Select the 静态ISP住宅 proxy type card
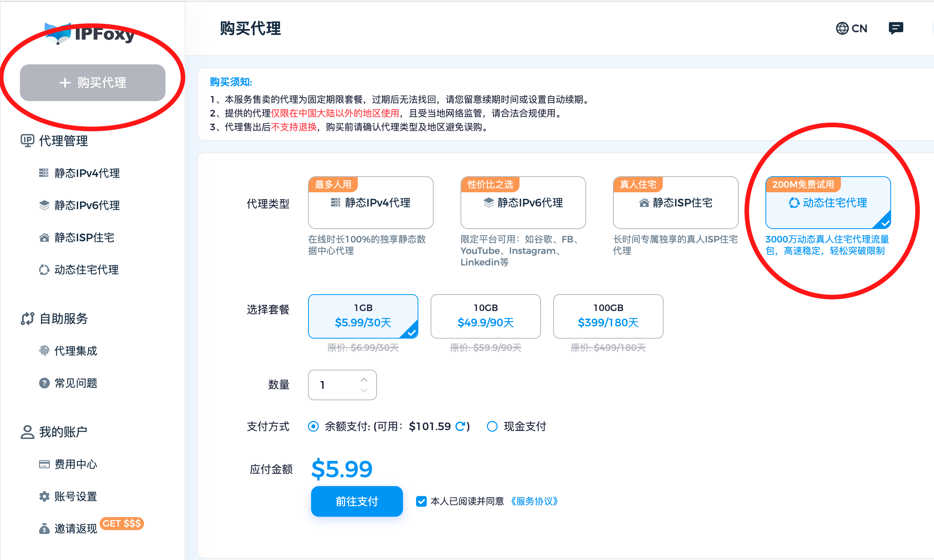 click(x=675, y=203)
